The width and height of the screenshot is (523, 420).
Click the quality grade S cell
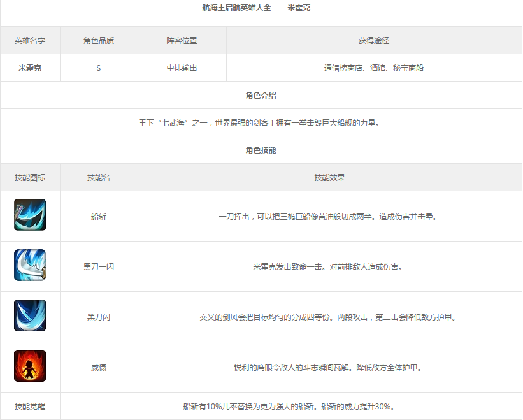click(x=99, y=68)
